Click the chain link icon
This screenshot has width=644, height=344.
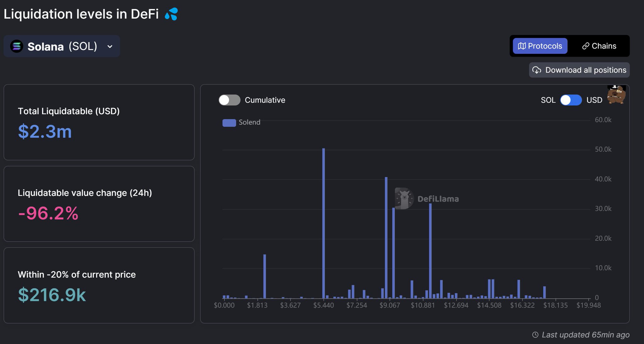(x=586, y=46)
